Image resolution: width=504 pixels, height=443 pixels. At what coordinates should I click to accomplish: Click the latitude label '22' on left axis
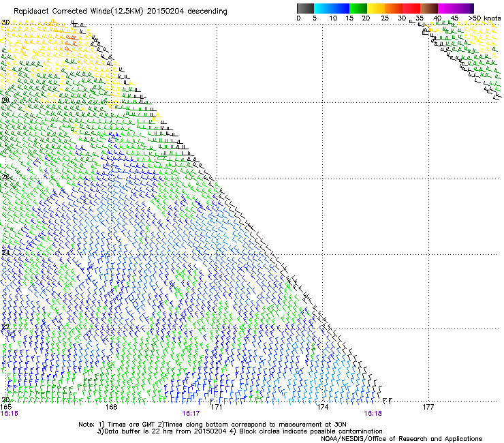click(x=5, y=327)
